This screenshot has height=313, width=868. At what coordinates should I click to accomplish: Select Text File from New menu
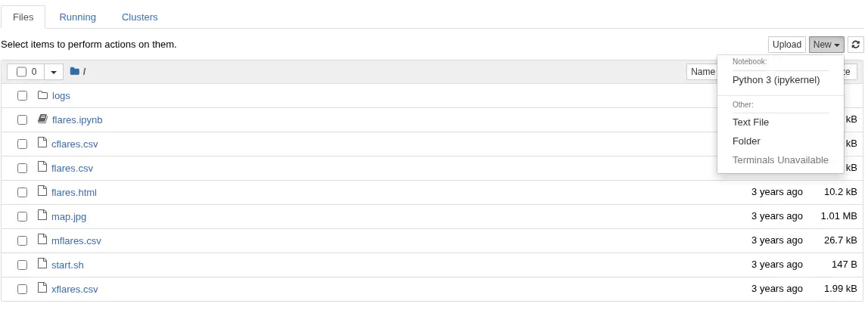coord(751,122)
